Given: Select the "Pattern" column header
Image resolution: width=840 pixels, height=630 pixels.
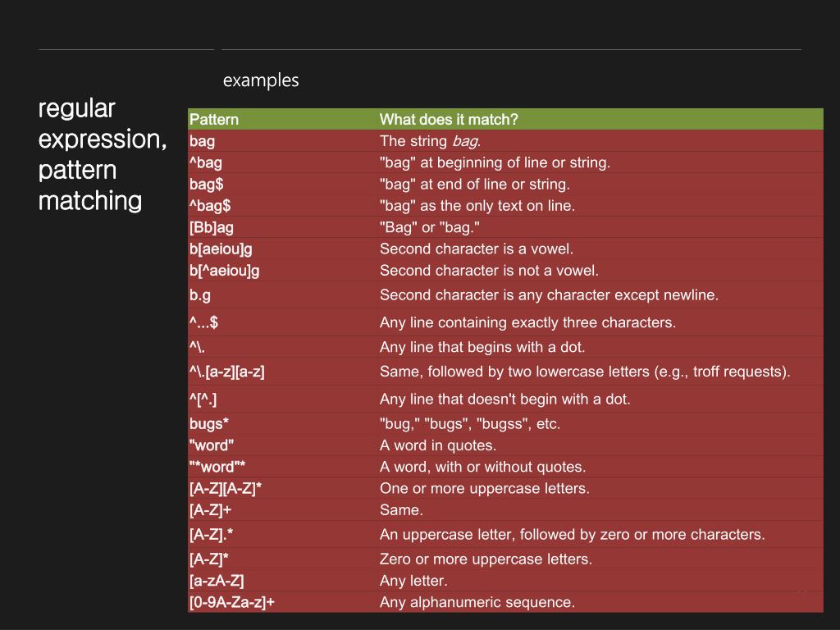Looking at the screenshot, I should [x=214, y=120].
